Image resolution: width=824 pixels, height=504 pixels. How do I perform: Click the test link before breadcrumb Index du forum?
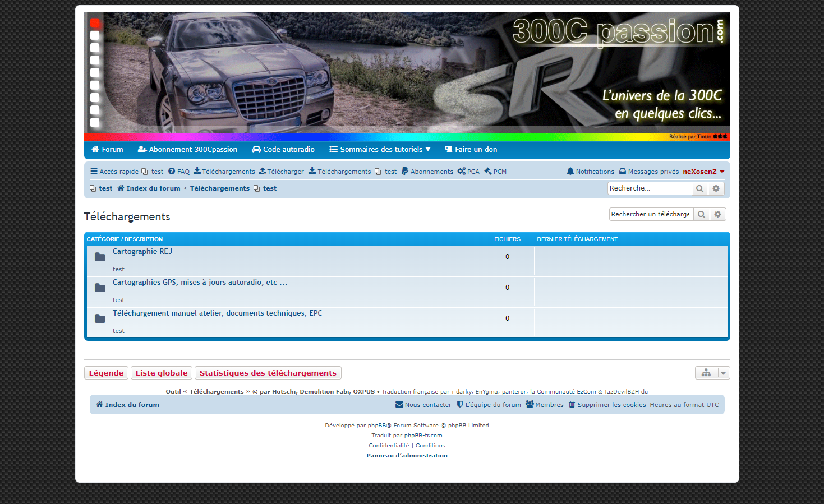point(102,188)
